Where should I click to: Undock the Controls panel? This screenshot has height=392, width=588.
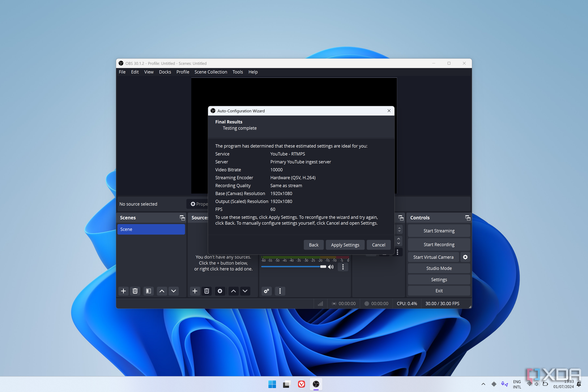coord(468,218)
